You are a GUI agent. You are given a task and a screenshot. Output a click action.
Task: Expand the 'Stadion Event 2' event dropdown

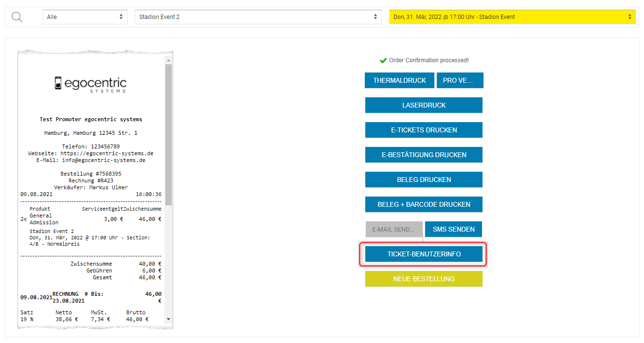[x=257, y=17]
